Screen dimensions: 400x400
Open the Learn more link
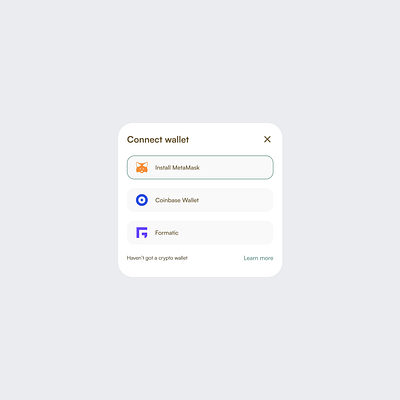coord(258,258)
